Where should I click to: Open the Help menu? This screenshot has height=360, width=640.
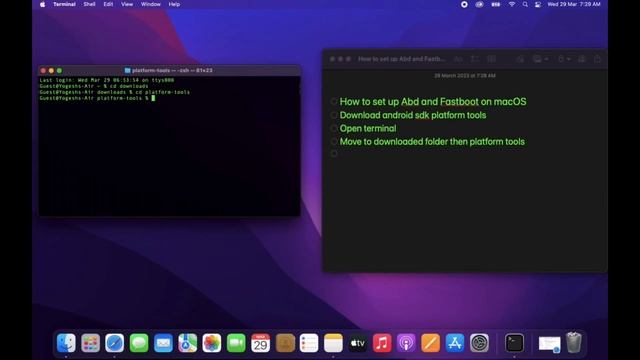pyautogui.click(x=174, y=4)
